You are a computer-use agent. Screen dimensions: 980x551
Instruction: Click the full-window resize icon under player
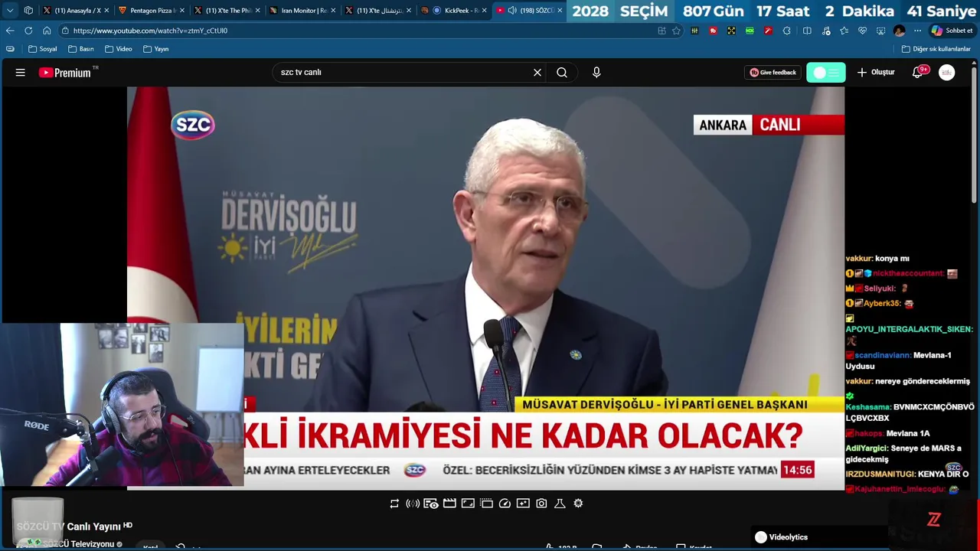pyautogui.click(x=468, y=504)
